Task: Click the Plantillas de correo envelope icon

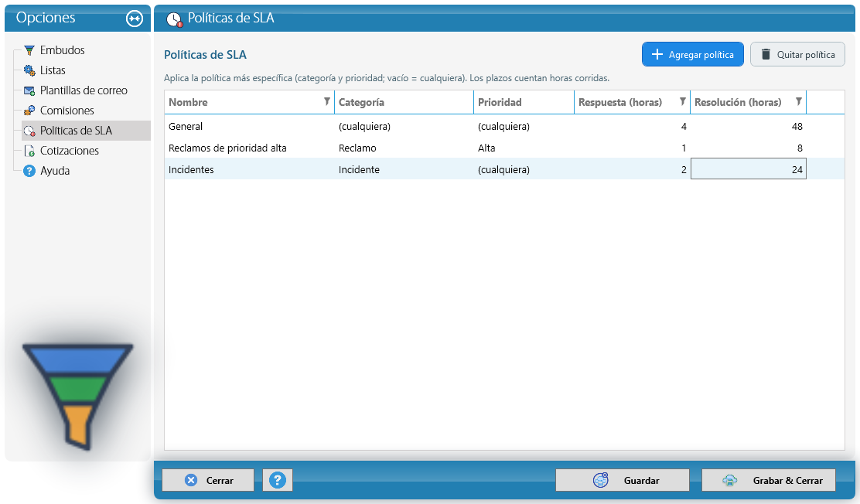Action: [x=29, y=90]
